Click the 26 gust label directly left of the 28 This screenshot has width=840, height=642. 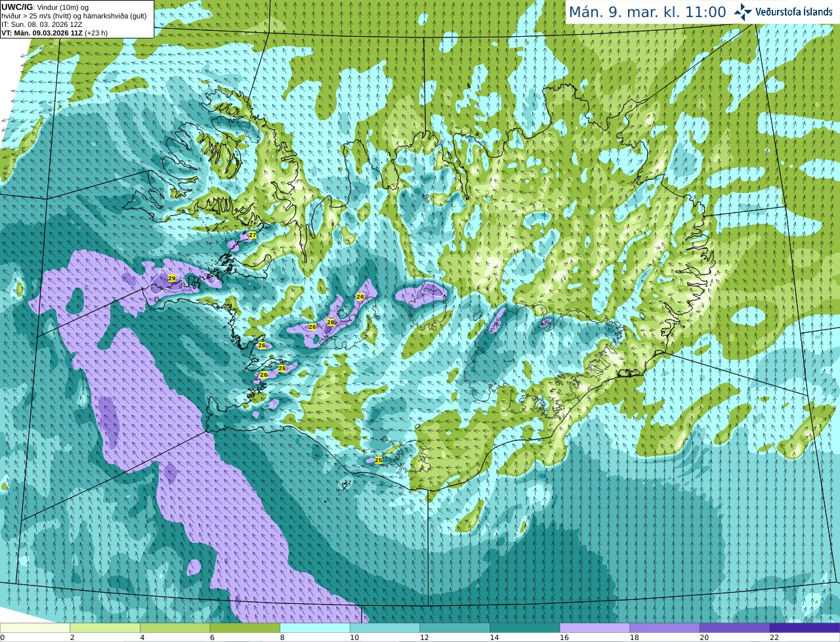(x=312, y=326)
